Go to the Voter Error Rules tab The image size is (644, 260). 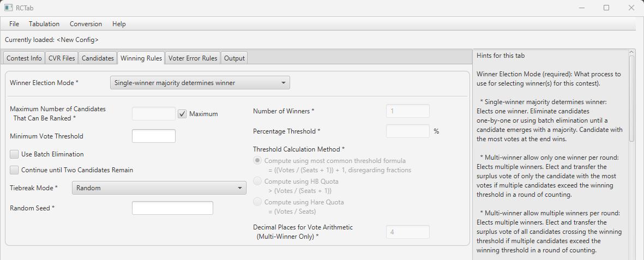[192, 58]
